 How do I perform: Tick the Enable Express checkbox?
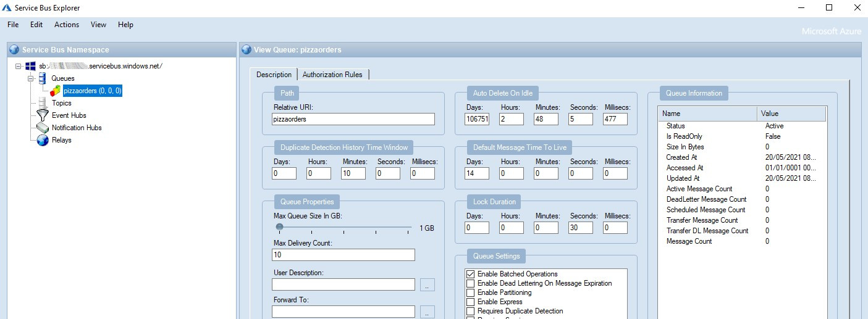[x=471, y=302]
